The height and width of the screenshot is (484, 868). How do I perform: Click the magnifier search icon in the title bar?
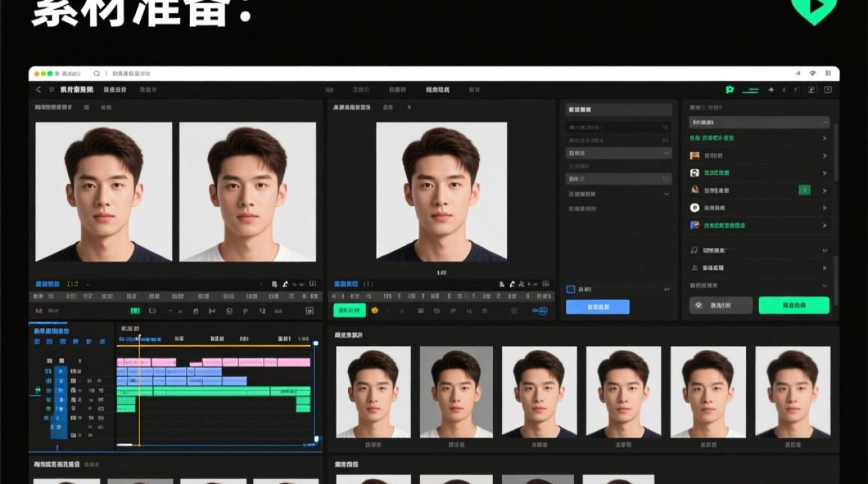97,74
